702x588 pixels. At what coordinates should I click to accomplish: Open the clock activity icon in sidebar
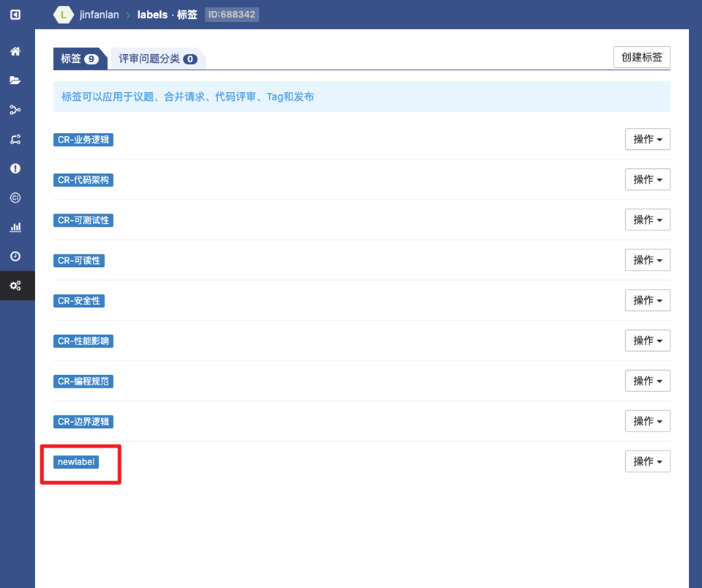15,257
